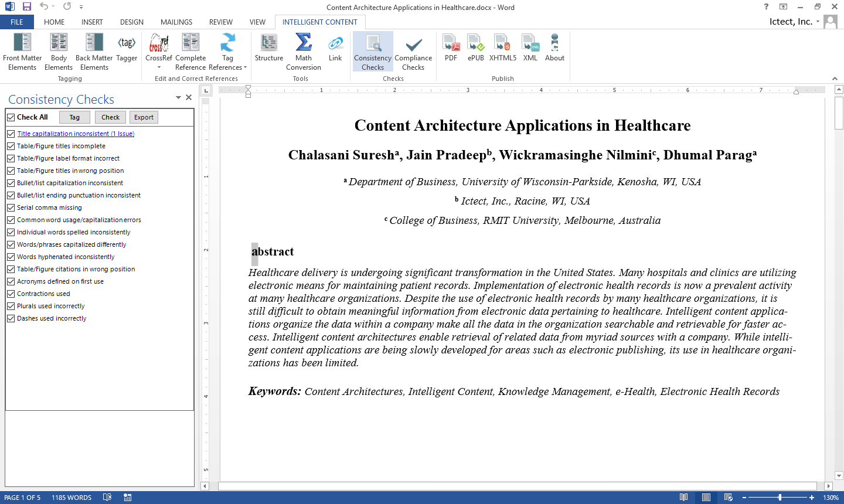Run the Complete Reference tool
The image size is (844, 504).
(x=190, y=52)
